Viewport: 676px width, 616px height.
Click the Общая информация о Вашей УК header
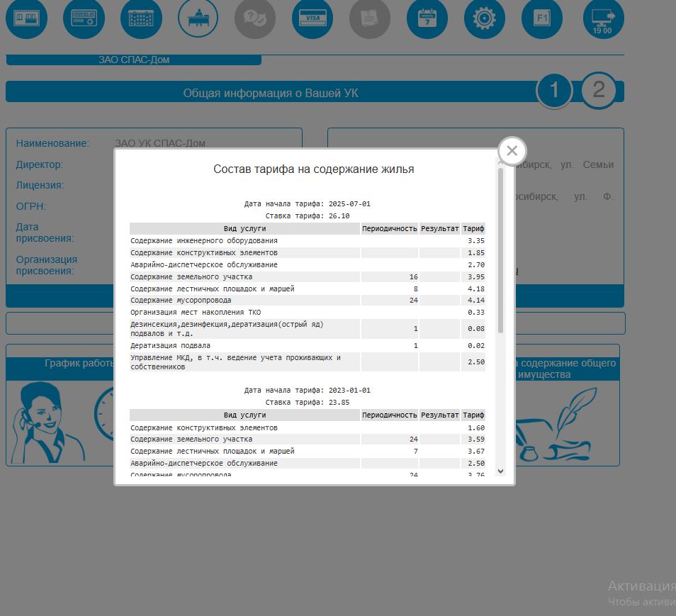click(271, 93)
